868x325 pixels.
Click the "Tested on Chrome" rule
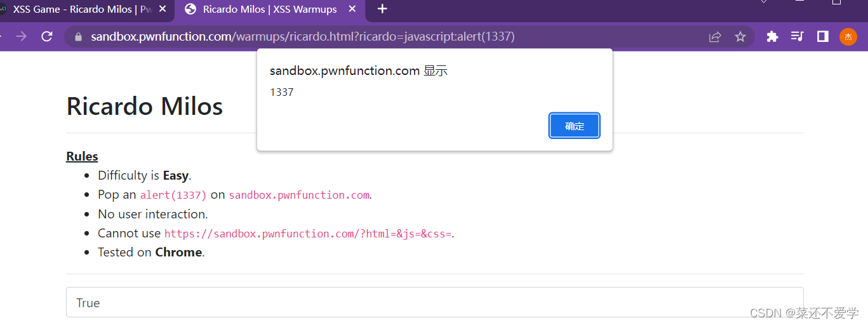[x=151, y=252]
